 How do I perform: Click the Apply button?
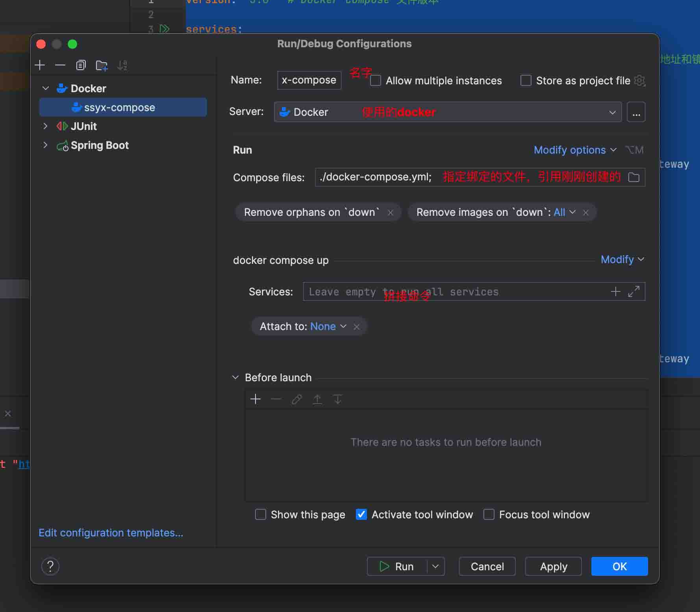coord(553,566)
